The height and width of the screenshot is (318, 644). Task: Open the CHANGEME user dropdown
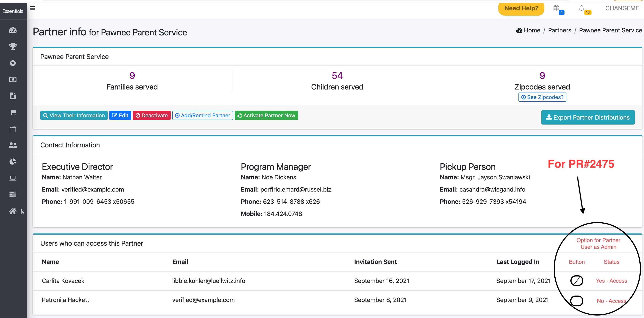pyautogui.click(x=622, y=8)
